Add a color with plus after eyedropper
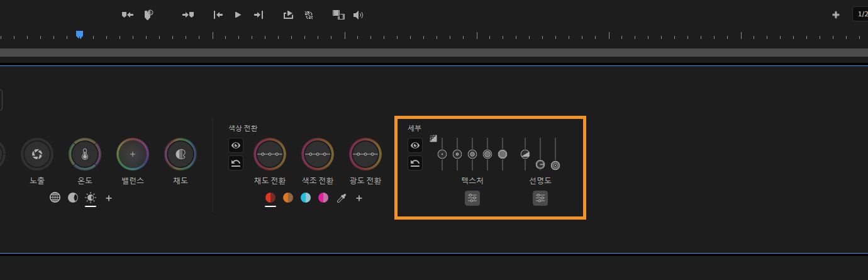The image size is (868, 280). (x=359, y=198)
